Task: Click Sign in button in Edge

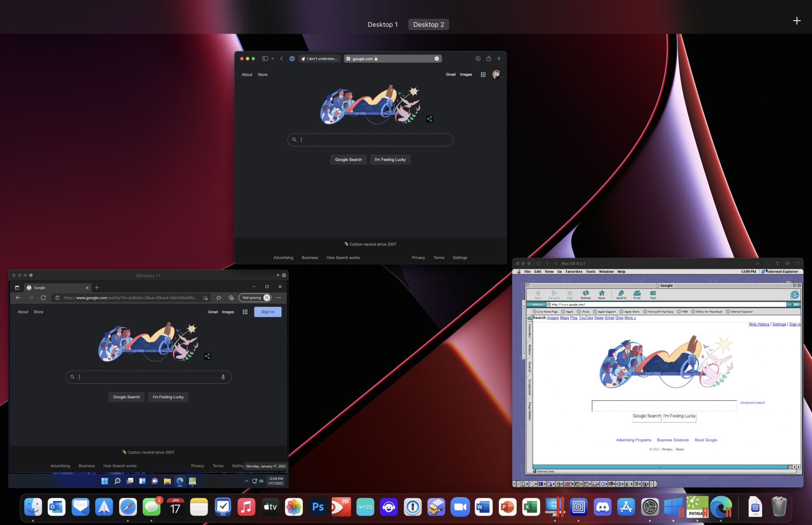Action: coord(268,312)
